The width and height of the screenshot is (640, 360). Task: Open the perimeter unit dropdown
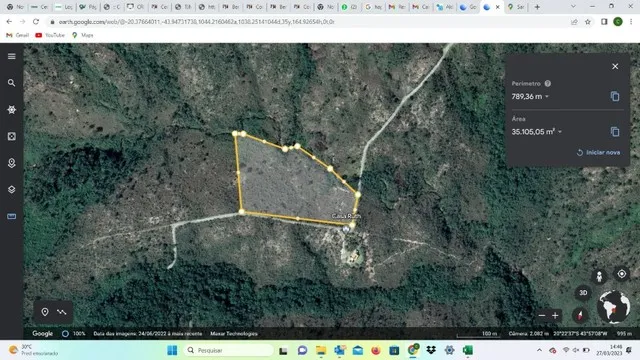click(x=547, y=96)
